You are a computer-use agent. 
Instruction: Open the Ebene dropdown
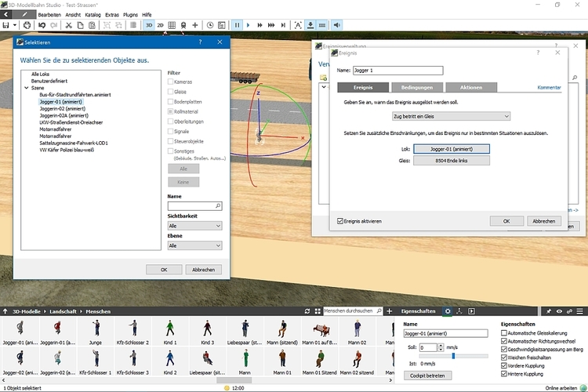pyautogui.click(x=194, y=245)
